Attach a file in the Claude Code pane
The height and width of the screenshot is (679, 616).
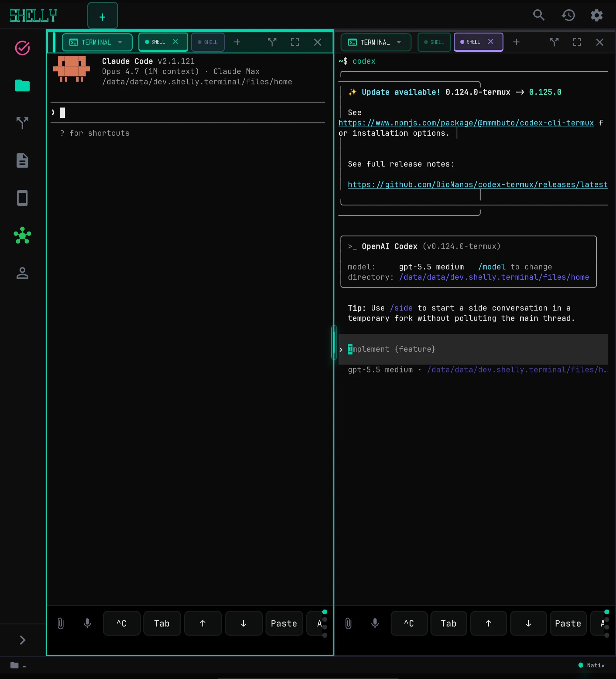coord(61,623)
